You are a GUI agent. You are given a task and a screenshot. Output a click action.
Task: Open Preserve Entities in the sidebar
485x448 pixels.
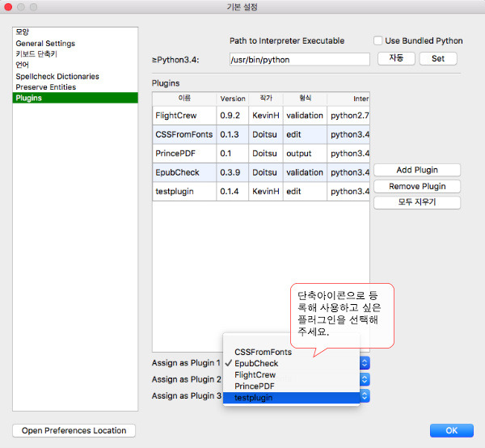point(75,87)
